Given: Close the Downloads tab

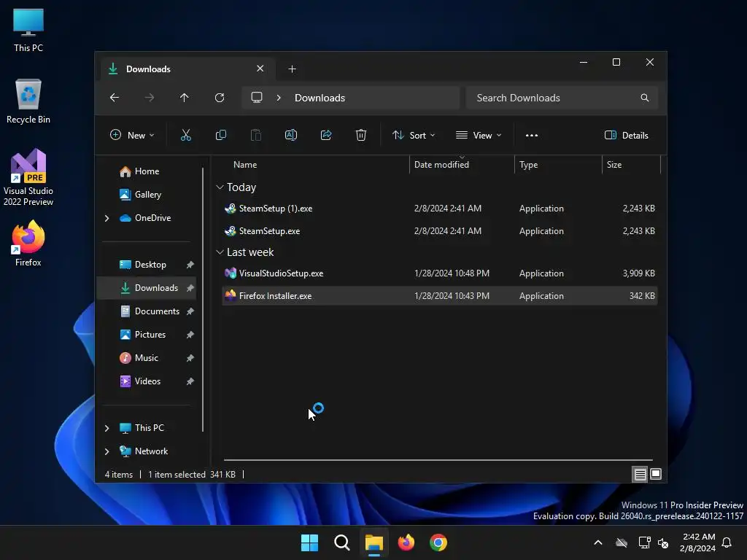Looking at the screenshot, I should (260, 69).
